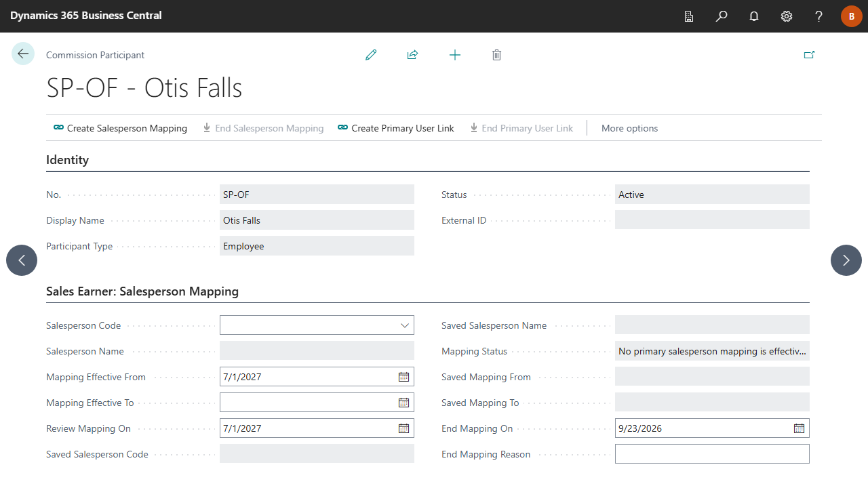Go to previous record arrow

[x=22, y=260]
